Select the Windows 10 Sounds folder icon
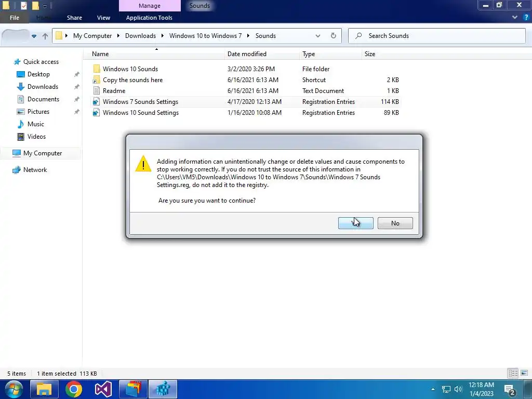 [96, 69]
